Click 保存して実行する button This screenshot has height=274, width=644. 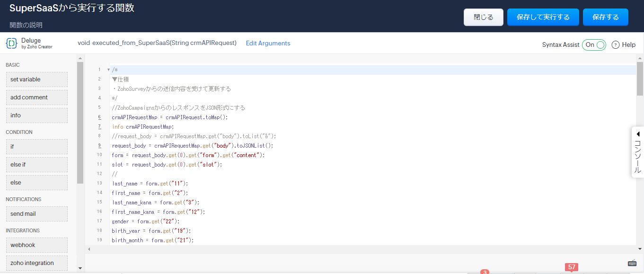[543, 17]
